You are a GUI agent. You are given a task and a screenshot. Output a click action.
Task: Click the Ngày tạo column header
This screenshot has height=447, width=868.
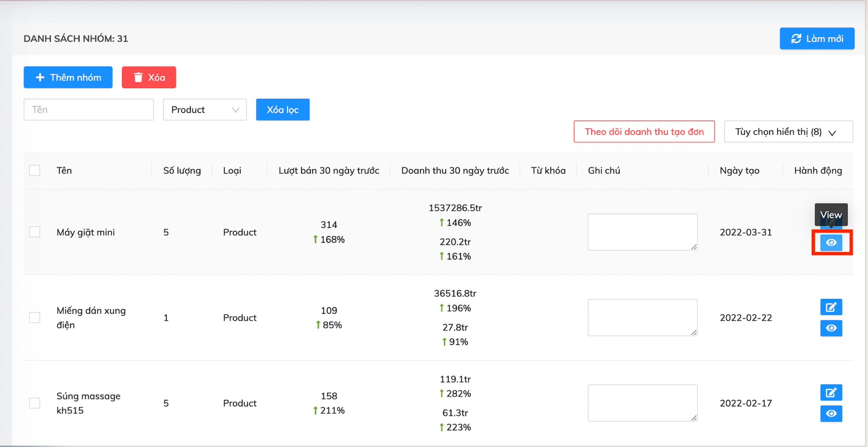[x=739, y=170]
